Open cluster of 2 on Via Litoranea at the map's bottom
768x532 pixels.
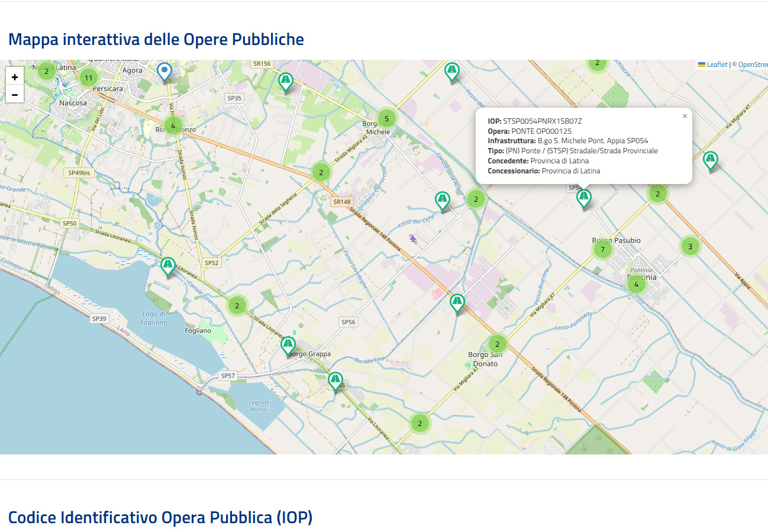point(420,423)
